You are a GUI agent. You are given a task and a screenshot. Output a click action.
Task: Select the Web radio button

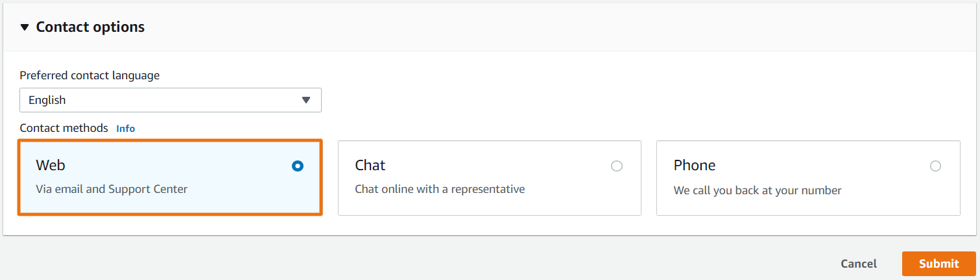pyautogui.click(x=298, y=166)
